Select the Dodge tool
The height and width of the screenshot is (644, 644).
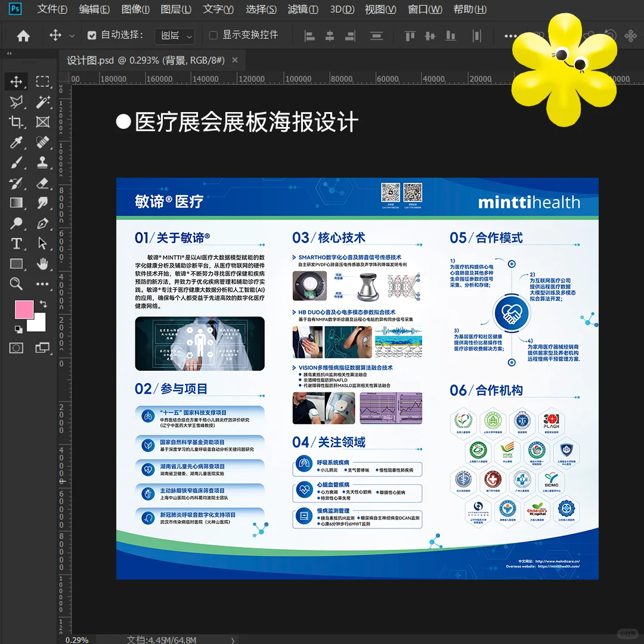[x=16, y=224]
